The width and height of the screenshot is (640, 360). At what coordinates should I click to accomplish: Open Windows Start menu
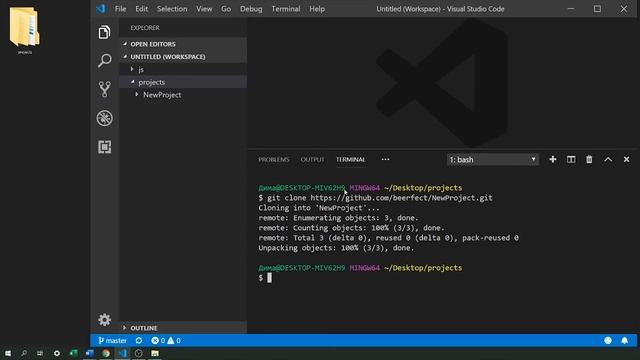pyautogui.click(x=8, y=353)
